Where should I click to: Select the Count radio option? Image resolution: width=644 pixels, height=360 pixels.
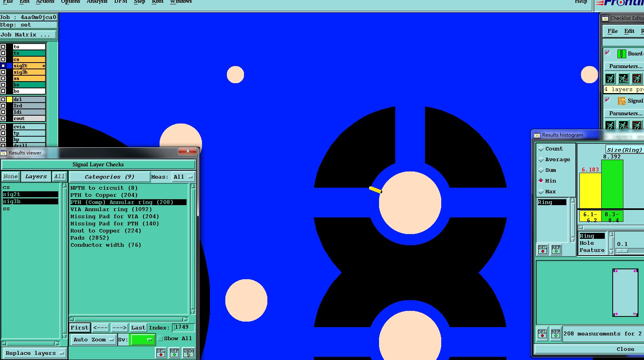point(541,149)
